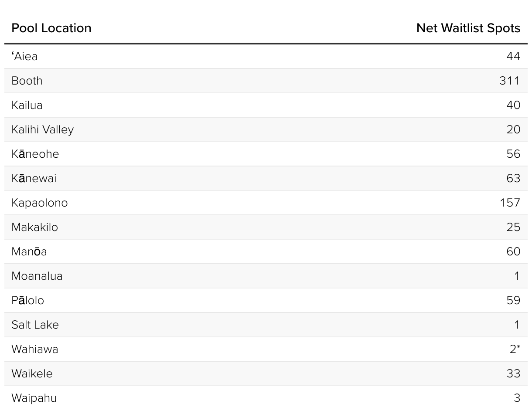Select the Booth pool row
Screen dimensions: 532x414
tap(266, 81)
